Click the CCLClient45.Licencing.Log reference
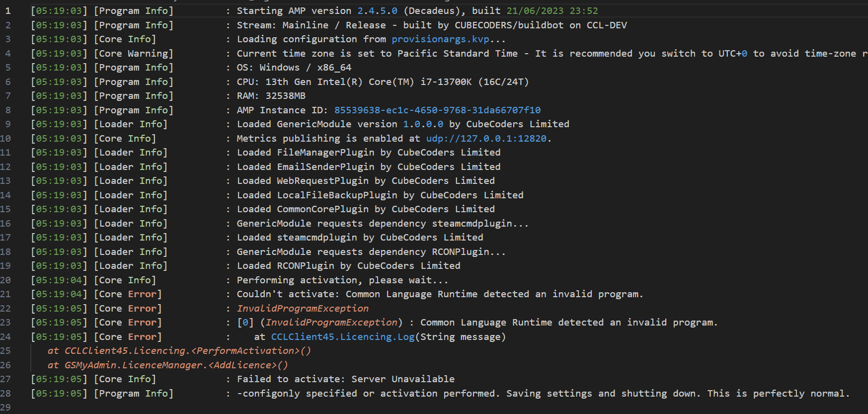This screenshot has width=868, height=414. coord(342,337)
